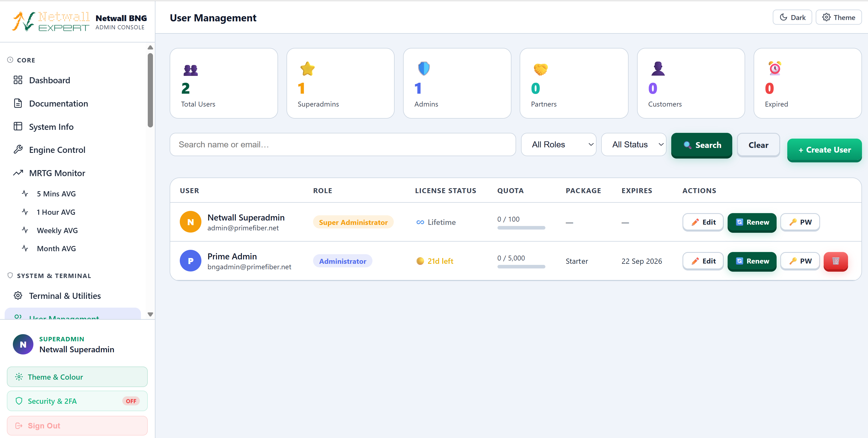Viewport: 868px width, 438px height.
Task: Click the sidebar scroll-down arrow
Action: [x=150, y=314]
